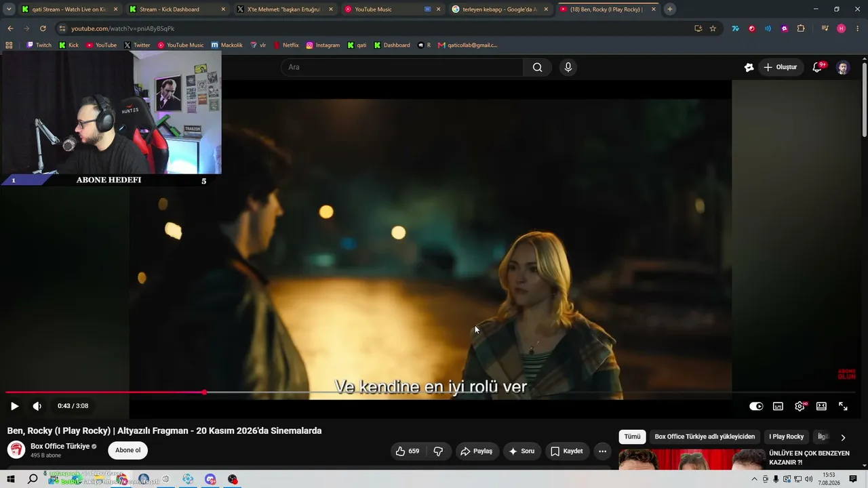Viewport: 868px width, 488px height.
Task: Open the ÜNLÜYE EN ÇOK BENZEYEN video thumbnail
Action: [692, 459]
